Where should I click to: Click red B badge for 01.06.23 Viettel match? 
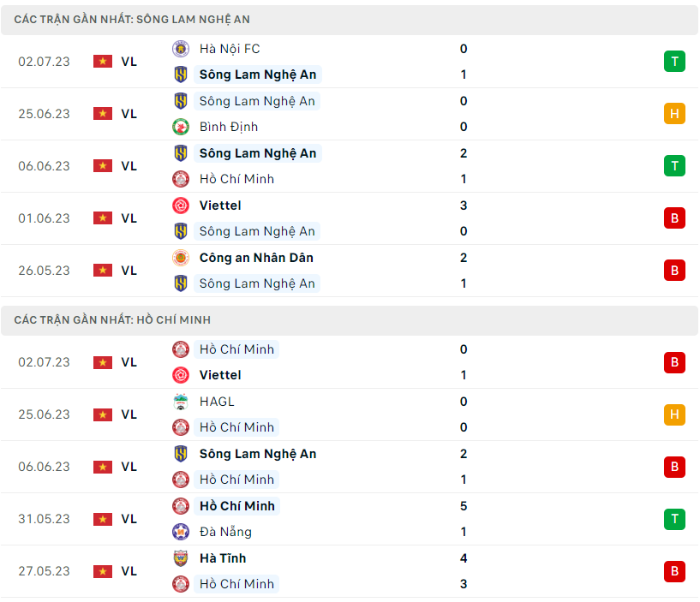[x=674, y=218]
